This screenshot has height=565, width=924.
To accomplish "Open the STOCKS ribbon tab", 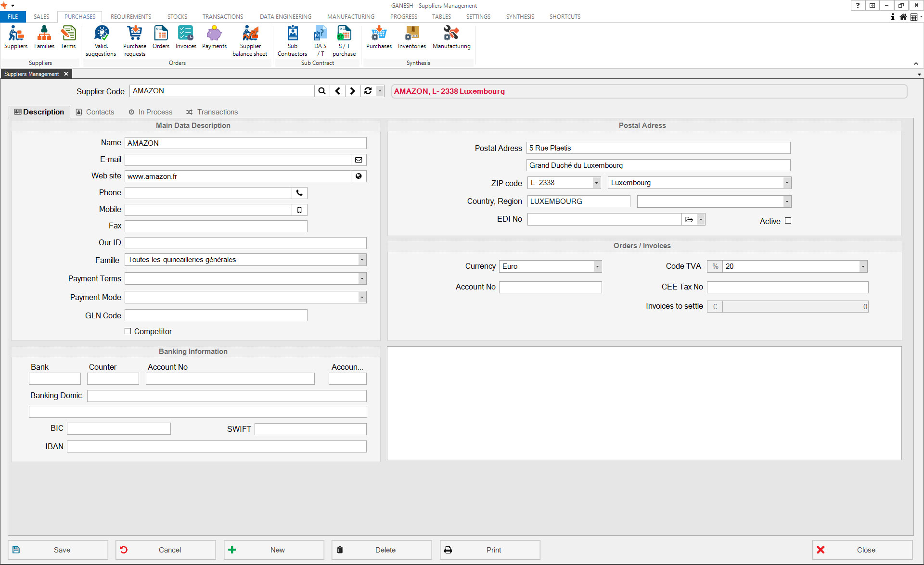I will click(x=177, y=17).
